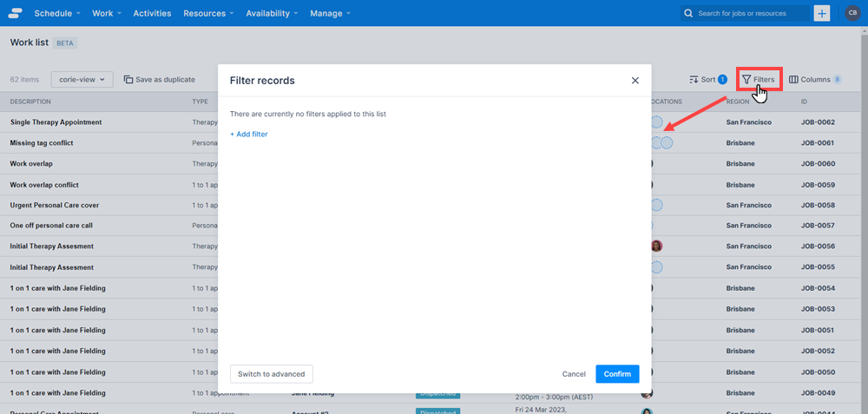This screenshot has width=868, height=414.
Task: Click Switch to advanced
Action: point(271,374)
